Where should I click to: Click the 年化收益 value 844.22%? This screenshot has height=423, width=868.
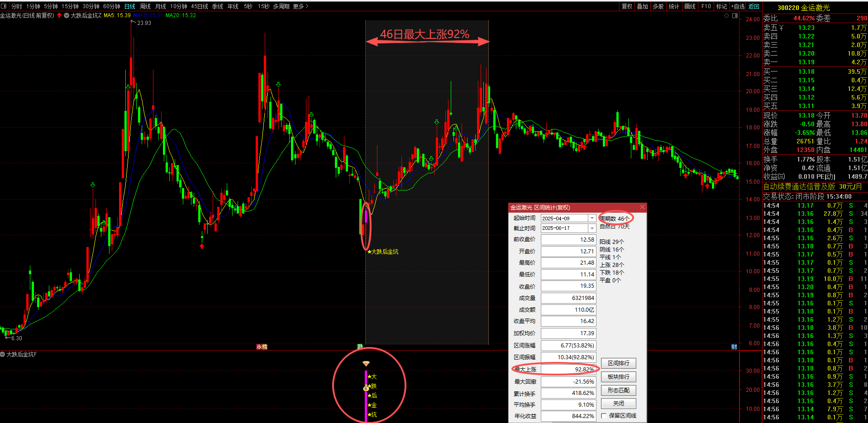click(568, 416)
